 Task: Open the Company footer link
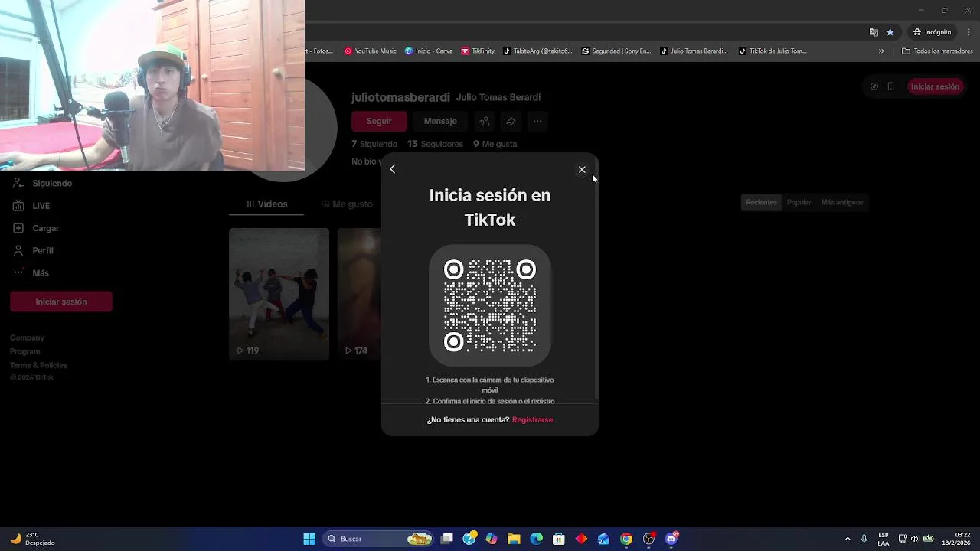point(27,337)
